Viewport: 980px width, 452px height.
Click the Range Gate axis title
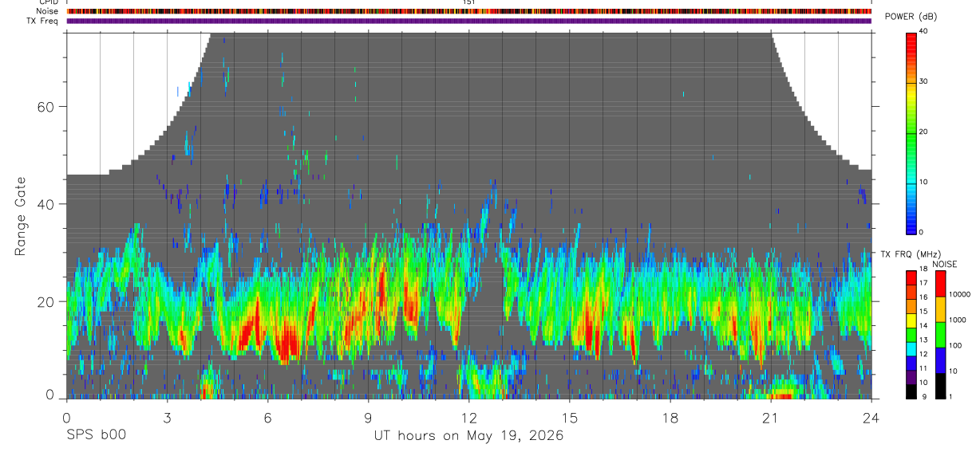(21, 215)
